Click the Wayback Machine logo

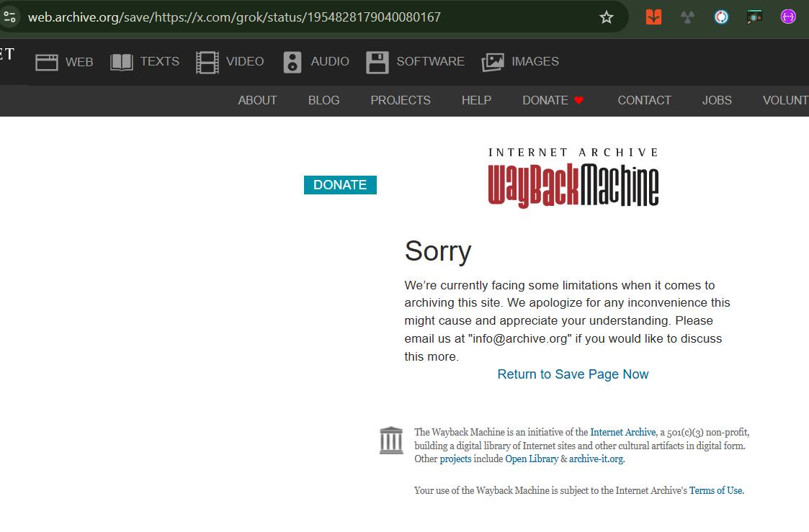(x=573, y=185)
